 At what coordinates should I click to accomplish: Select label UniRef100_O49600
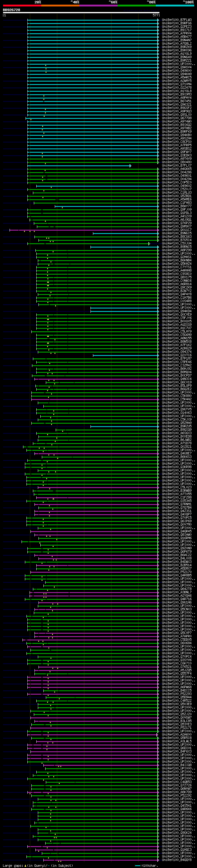point(177,71)
